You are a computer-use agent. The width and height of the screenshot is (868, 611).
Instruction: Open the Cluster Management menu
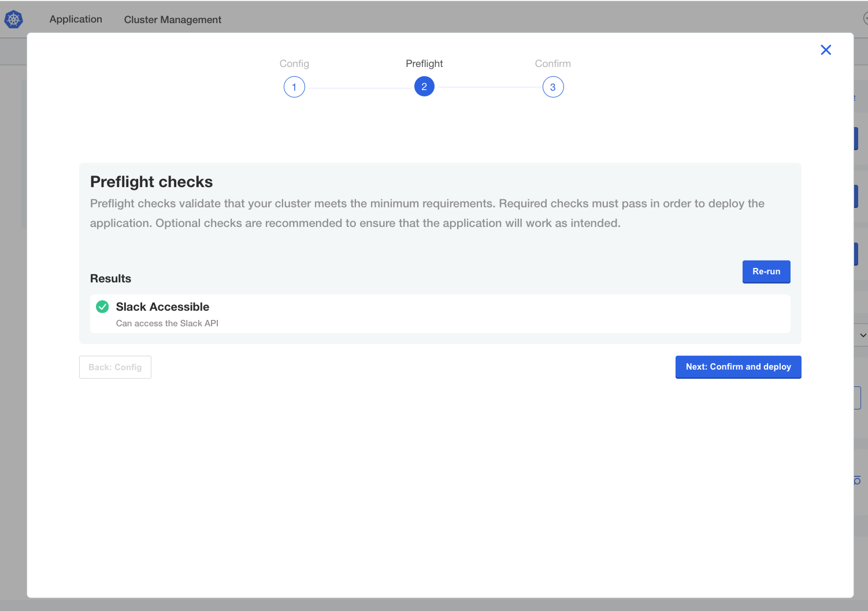[x=172, y=19]
